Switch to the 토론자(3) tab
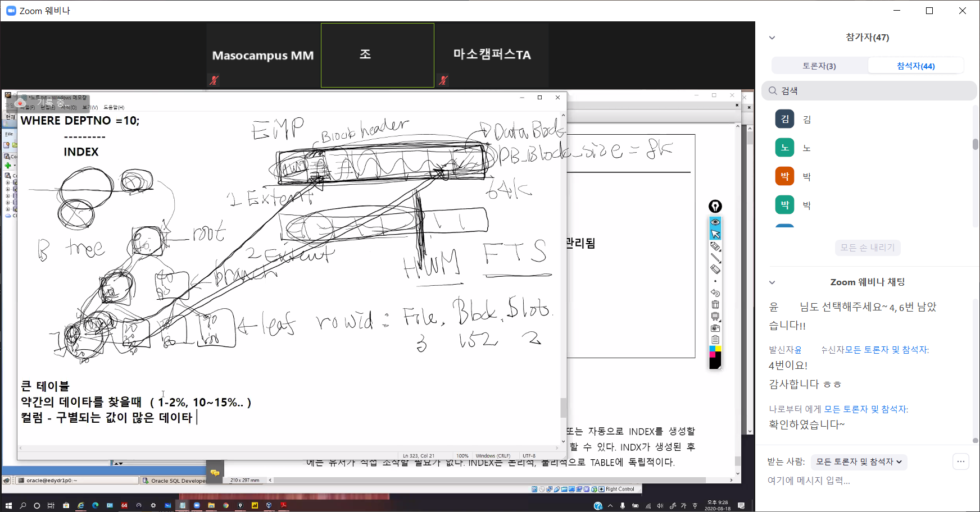The image size is (980, 512). point(819,66)
